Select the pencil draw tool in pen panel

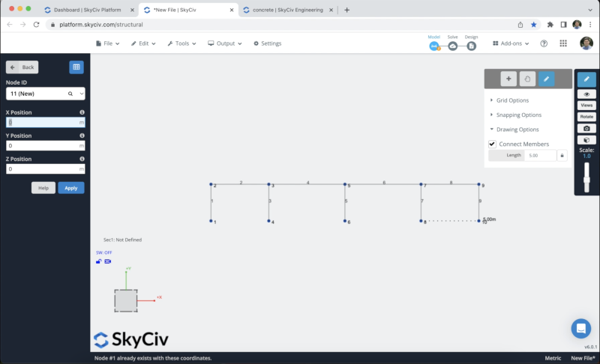point(547,79)
